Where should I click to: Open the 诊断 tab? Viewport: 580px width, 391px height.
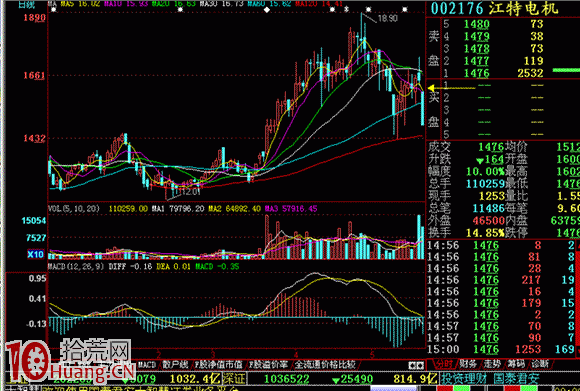[x=540, y=364]
